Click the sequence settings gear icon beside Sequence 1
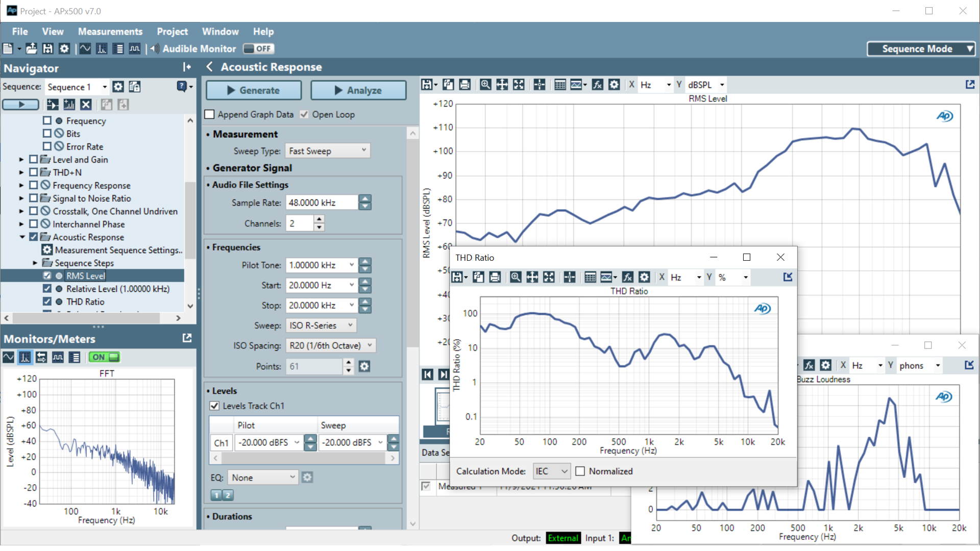980x551 pixels. [118, 87]
